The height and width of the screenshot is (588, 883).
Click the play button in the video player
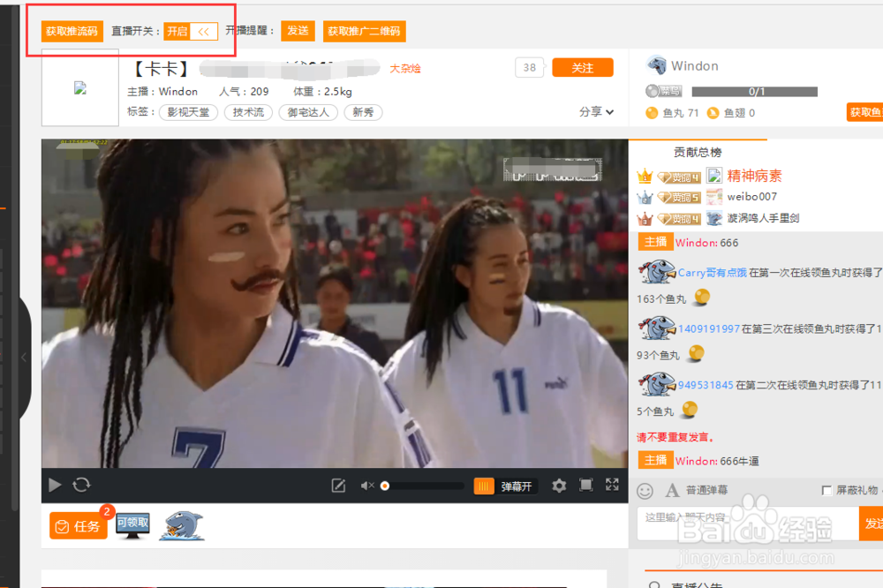coord(55,485)
